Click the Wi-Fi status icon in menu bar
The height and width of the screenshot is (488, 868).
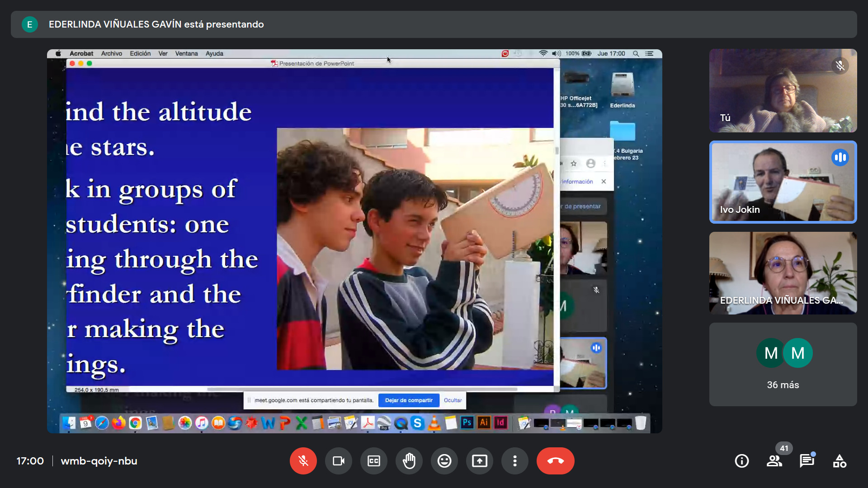(x=543, y=53)
